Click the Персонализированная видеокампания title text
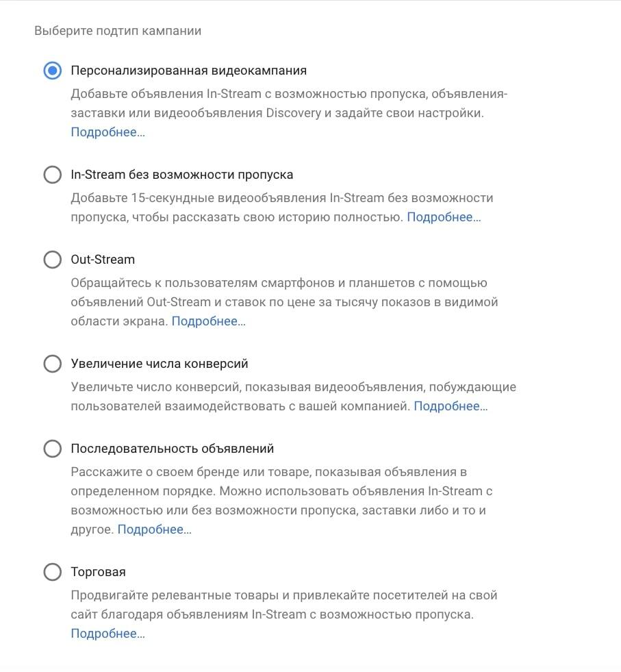The image size is (621, 672). point(189,71)
